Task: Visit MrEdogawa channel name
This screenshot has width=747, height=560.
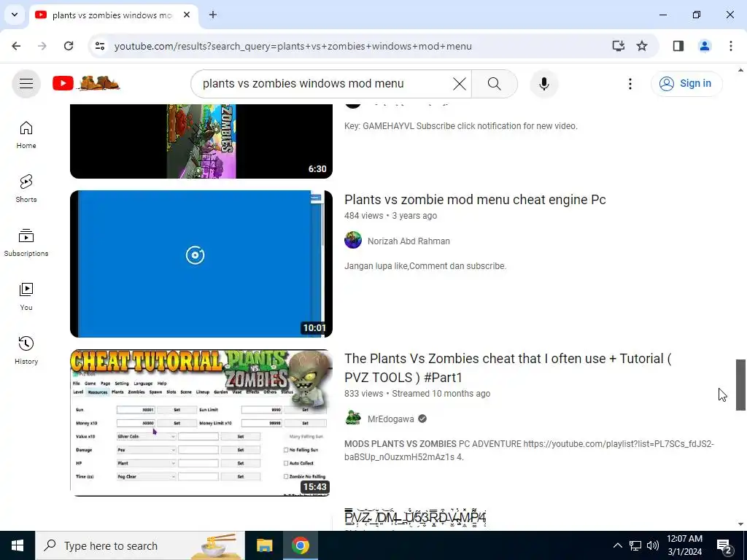Action: click(x=391, y=419)
